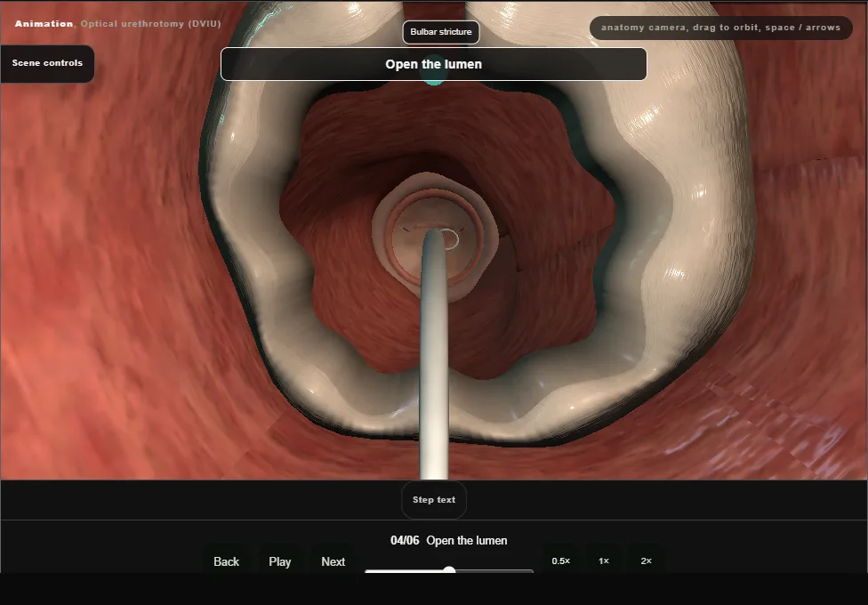This screenshot has width=868, height=605.
Task: Click the 04/06 Open the lumen step label
Action: click(448, 540)
